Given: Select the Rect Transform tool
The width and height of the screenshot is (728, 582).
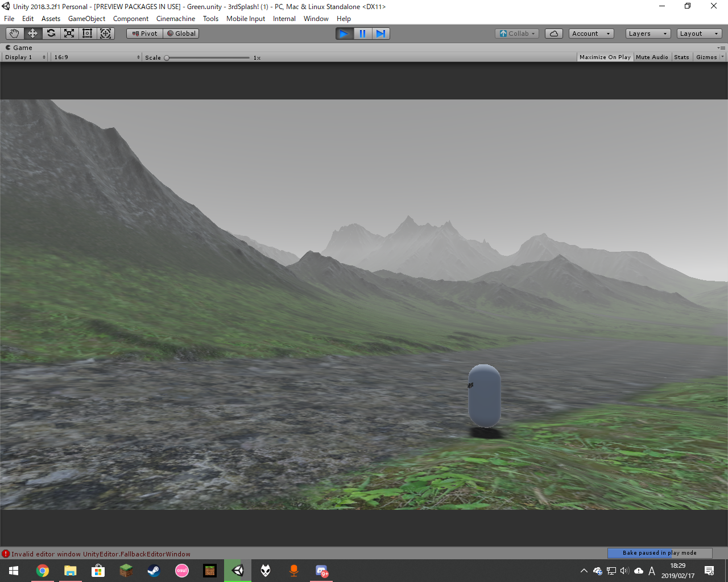Looking at the screenshot, I should pyautogui.click(x=88, y=34).
